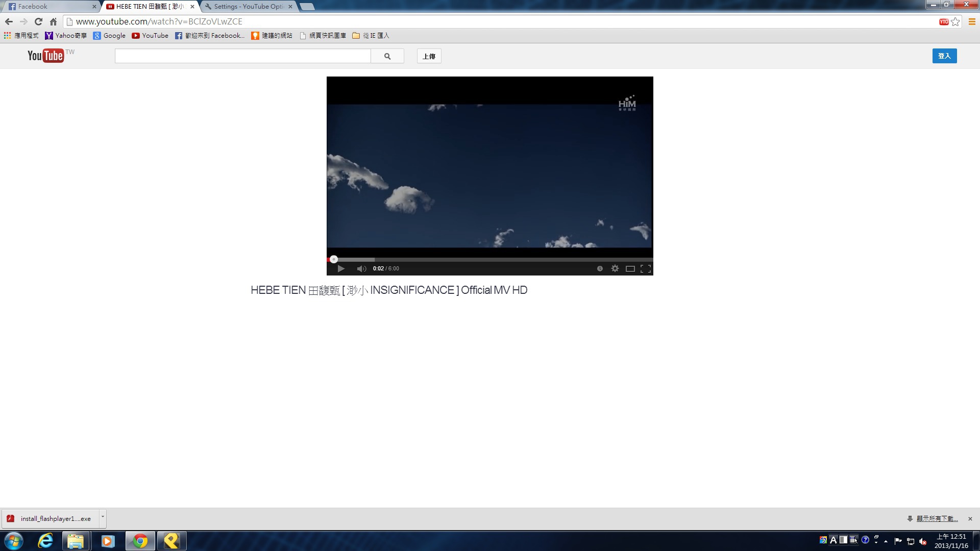Click the YouTube Options extension icon
The width and height of the screenshot is (980, 551).
point(944,21)
